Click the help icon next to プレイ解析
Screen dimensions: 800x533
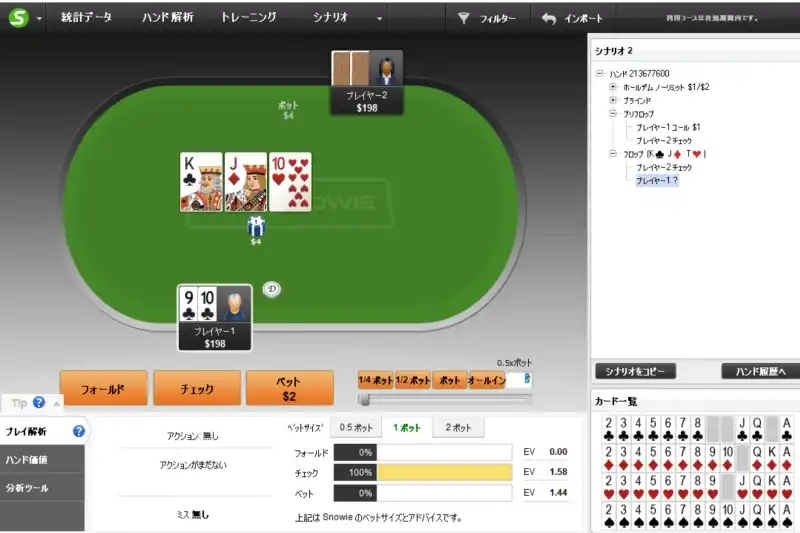[x=79, y=432]
